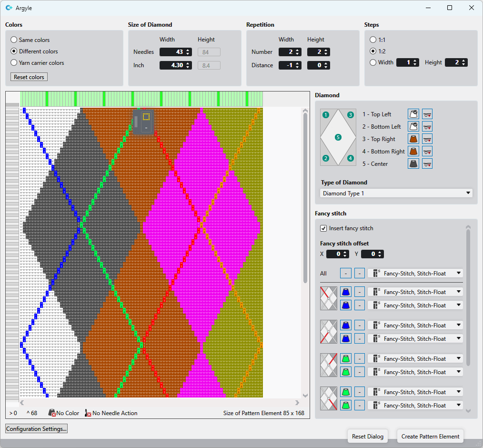The width and height of the screenshot is (483, 448).
Task: Click the Needles width value field
Action: [172, 52]
